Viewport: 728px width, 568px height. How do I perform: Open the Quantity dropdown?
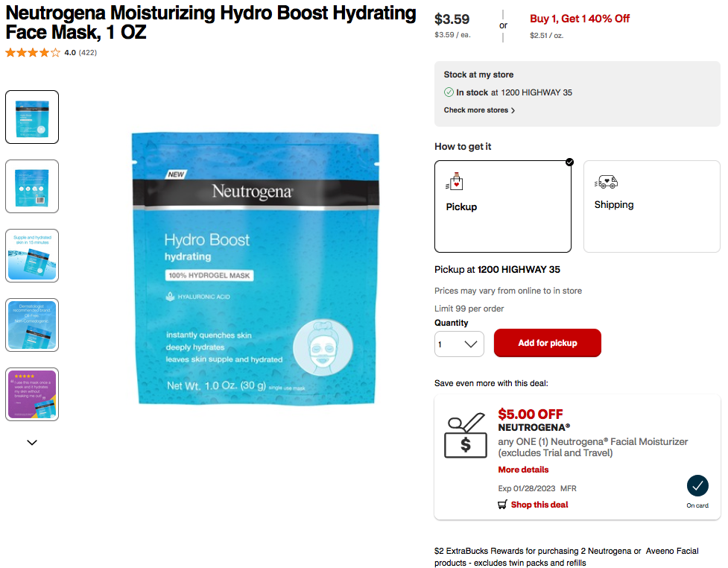tap(459, 344)
